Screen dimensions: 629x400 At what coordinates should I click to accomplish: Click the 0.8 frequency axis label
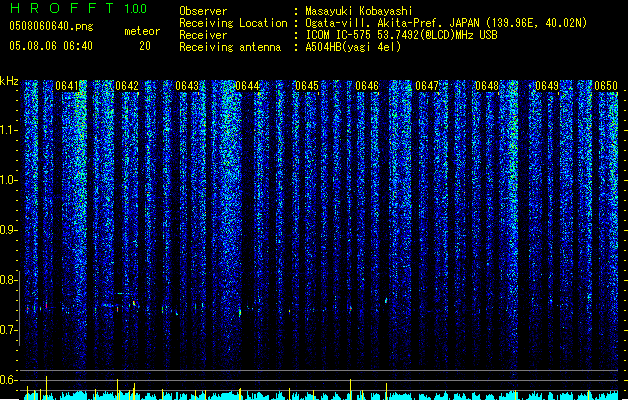click(8, 280)
